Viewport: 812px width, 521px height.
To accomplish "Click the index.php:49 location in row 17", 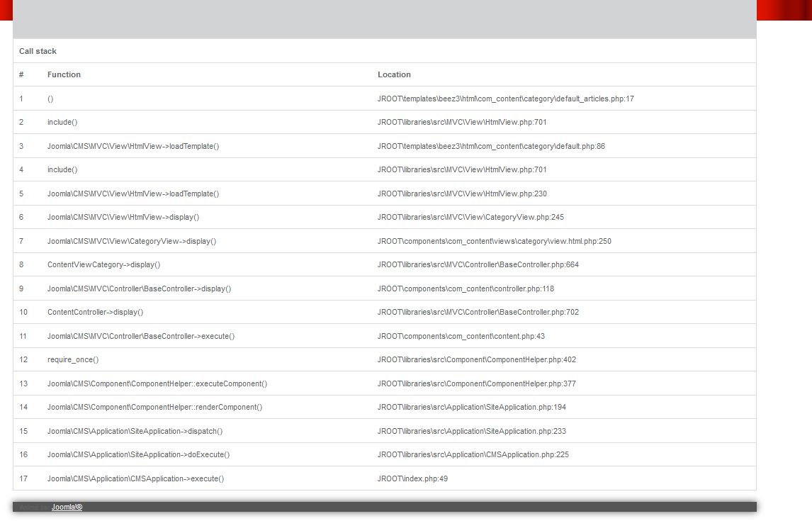I will (x=412, y=478).
